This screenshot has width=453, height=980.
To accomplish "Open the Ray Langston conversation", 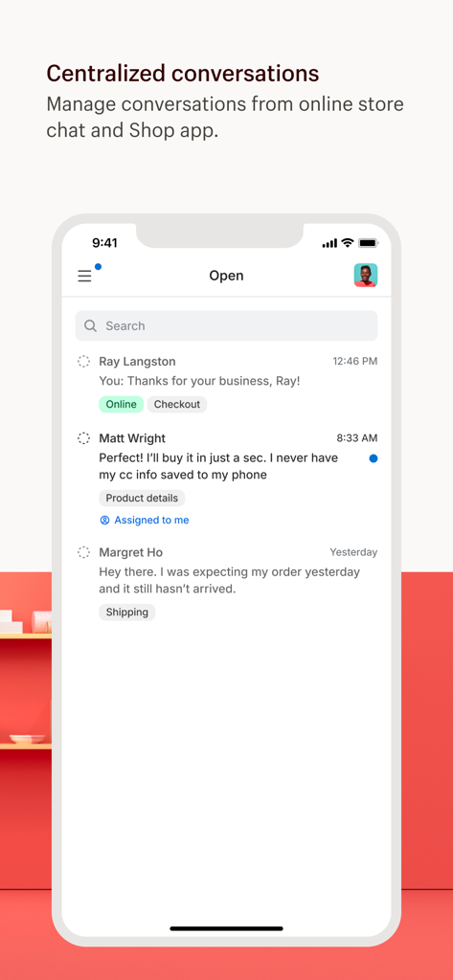I will coord(226,383).
